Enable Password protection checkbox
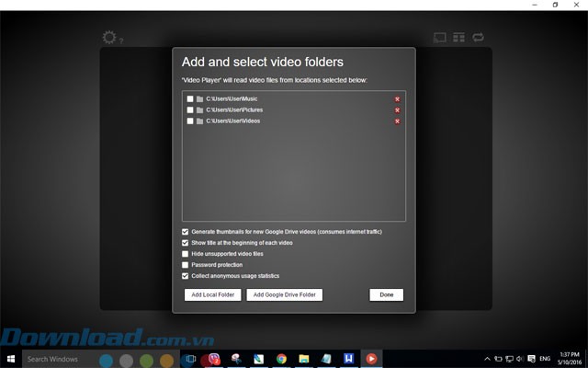This screenshot has height=368, width=588. [185, 265]
